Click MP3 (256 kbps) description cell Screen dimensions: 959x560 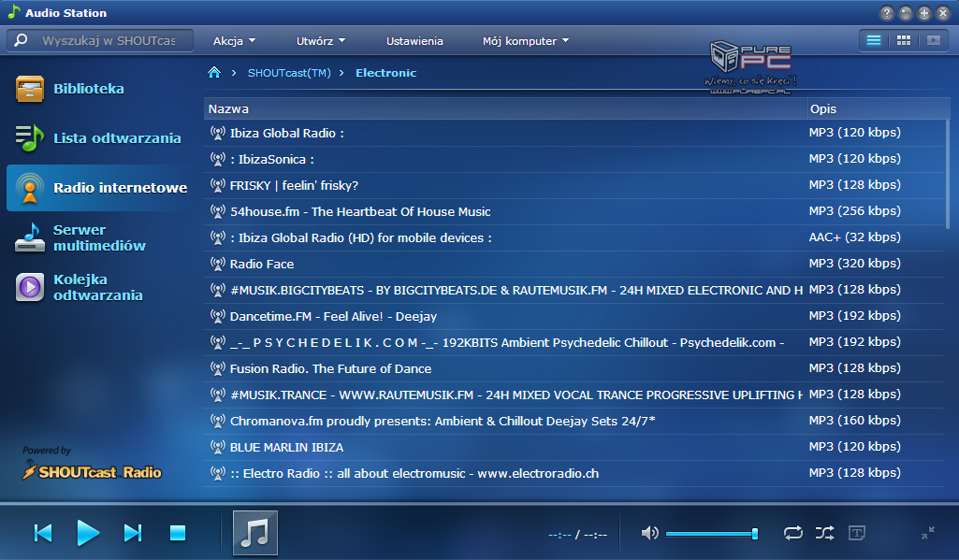(x=854, y=211)
